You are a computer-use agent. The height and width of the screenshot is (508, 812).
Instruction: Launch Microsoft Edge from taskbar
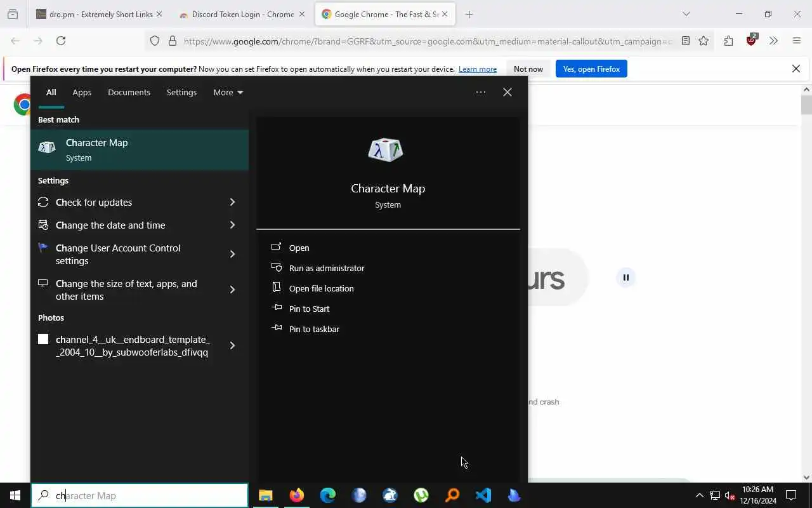click(x=327, y=495)
